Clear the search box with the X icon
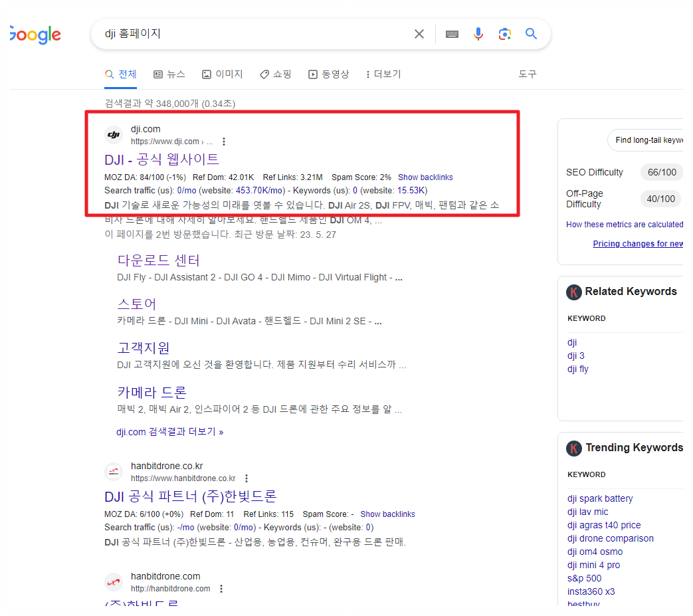The width and height of the screenshot is (693, 616). click(x=419, y=34)
